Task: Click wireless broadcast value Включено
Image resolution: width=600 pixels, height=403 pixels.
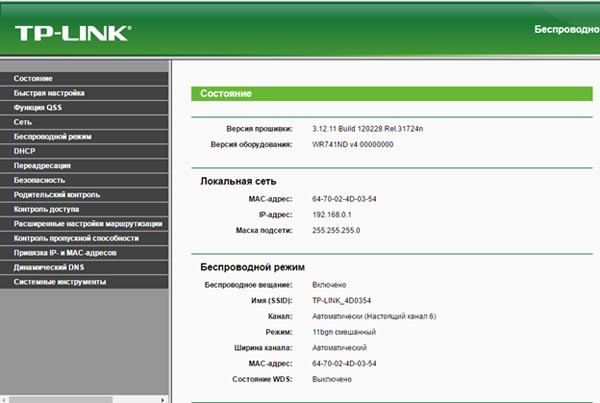Action: (x=329, y=285)
